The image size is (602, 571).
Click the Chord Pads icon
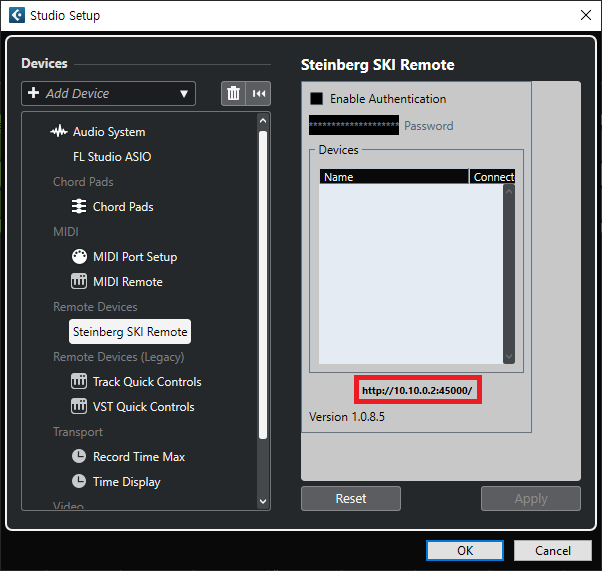tap(79, 206)
